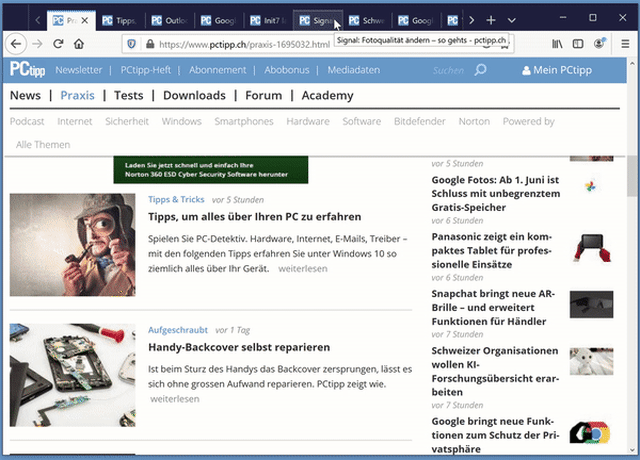
Task: Open the Downloads section in navigation
Action: (194, 95)
